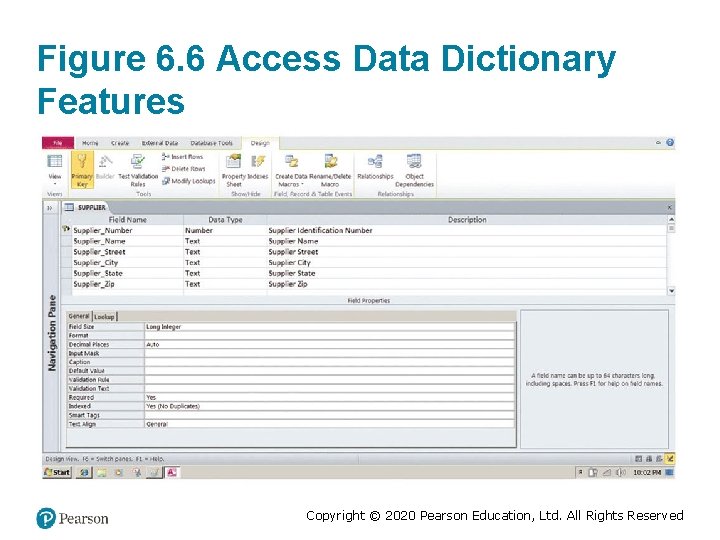Open the External Data tab

tap(160, 143)
